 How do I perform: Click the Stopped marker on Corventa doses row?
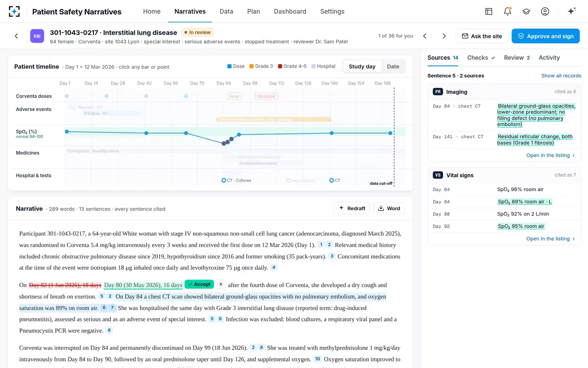[x=266, y=96]
